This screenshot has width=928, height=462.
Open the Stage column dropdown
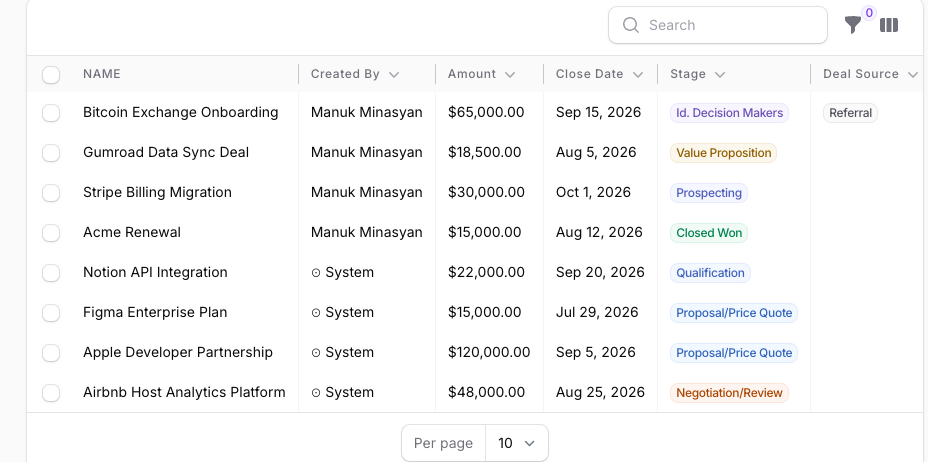pyautogui.click(x=720, y=75)
